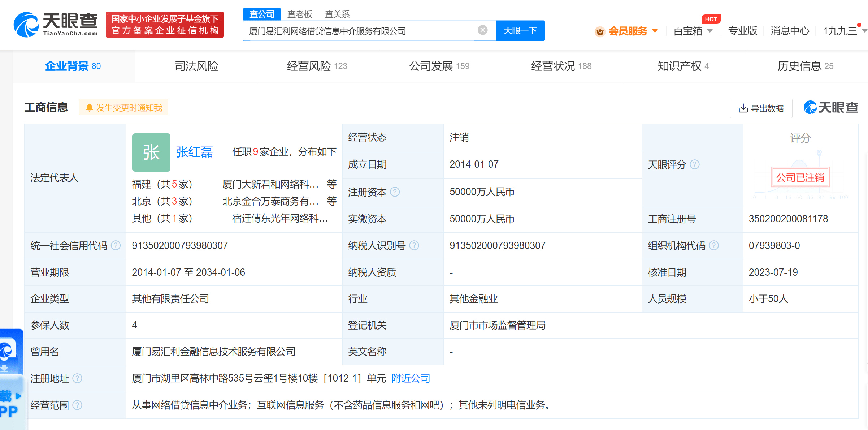
Task: Switch to the 查老板 search tab
Action: point(300,14)
